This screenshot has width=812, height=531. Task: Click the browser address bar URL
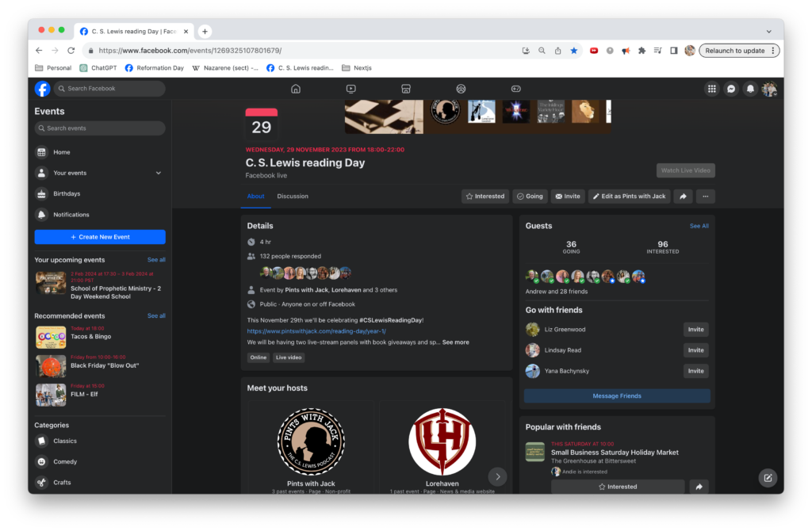[190, 51]
